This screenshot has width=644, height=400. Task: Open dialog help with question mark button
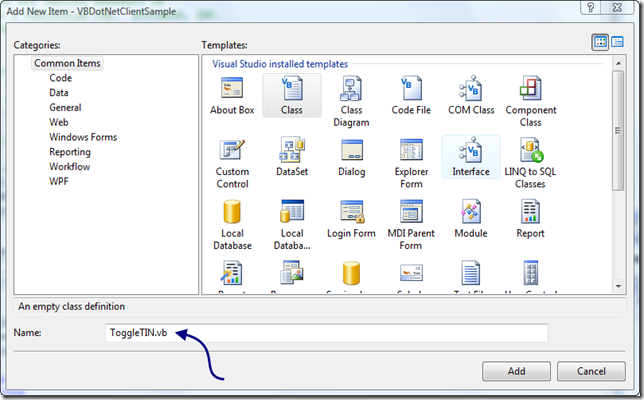pyautogui.click(x=590, y=7)
